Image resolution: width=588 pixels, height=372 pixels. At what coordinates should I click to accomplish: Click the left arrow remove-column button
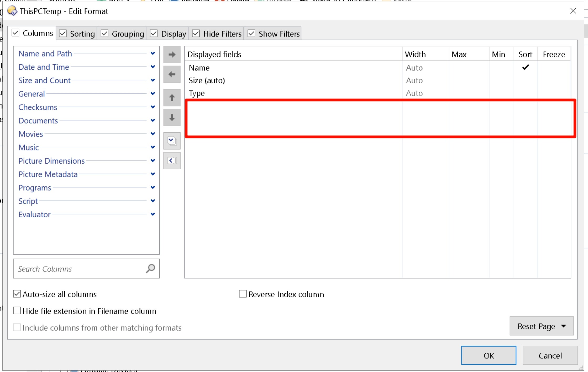[172, 74]
